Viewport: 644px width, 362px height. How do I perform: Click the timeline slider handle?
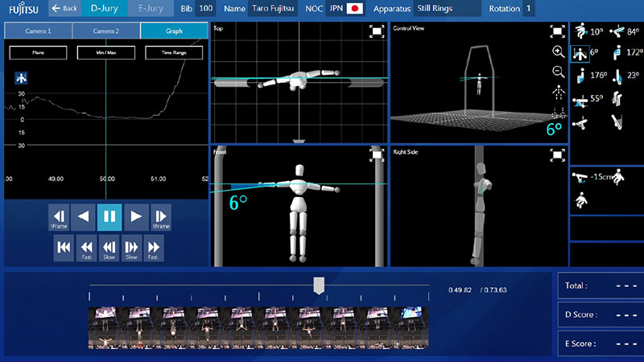tap(319, 286)
